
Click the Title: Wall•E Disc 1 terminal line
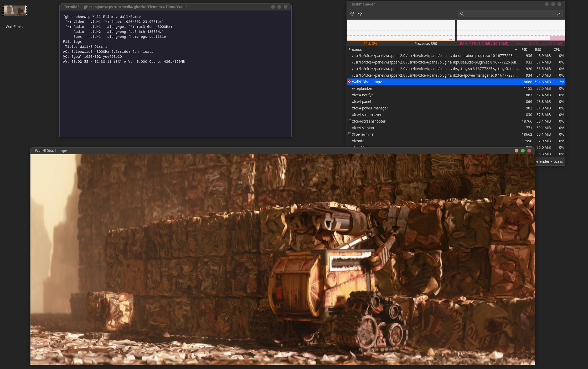[86, 46]
